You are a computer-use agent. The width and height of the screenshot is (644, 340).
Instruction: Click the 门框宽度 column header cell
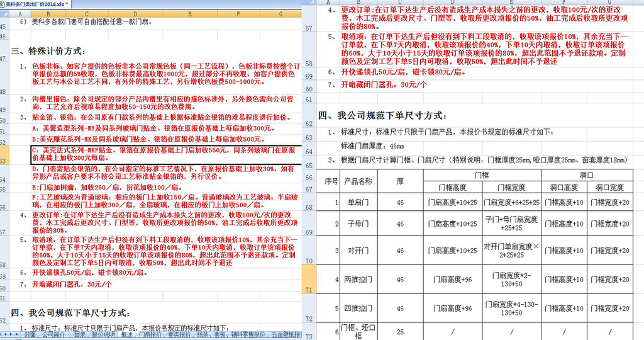click(512, 187)
